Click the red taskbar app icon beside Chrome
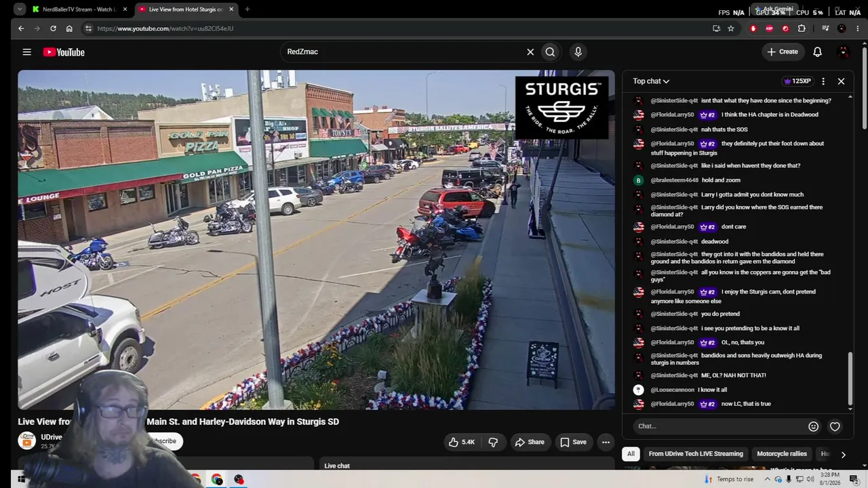This screenshot has width=868, height=488. (239, 479)
